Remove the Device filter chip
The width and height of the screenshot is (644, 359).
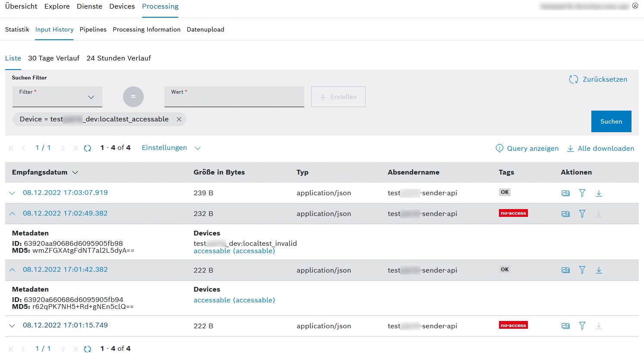179,119
